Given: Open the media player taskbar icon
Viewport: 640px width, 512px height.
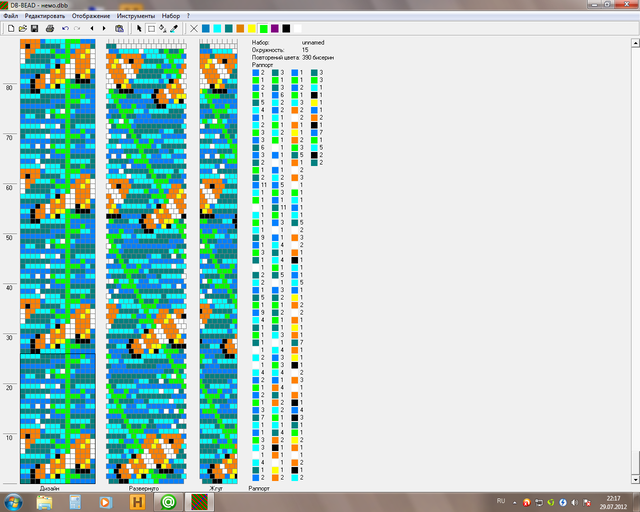Looking at the screenshot, I should (105, 502).
